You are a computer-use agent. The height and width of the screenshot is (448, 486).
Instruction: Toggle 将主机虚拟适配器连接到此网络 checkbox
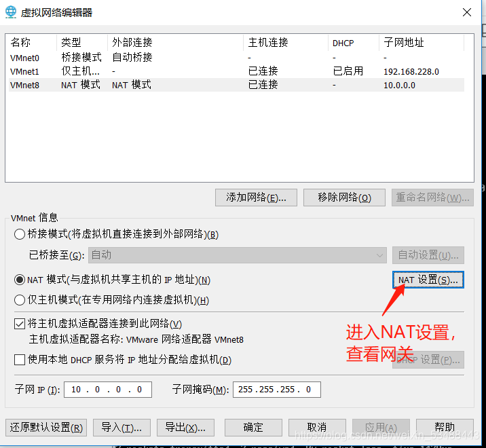[x=20, y=324]
